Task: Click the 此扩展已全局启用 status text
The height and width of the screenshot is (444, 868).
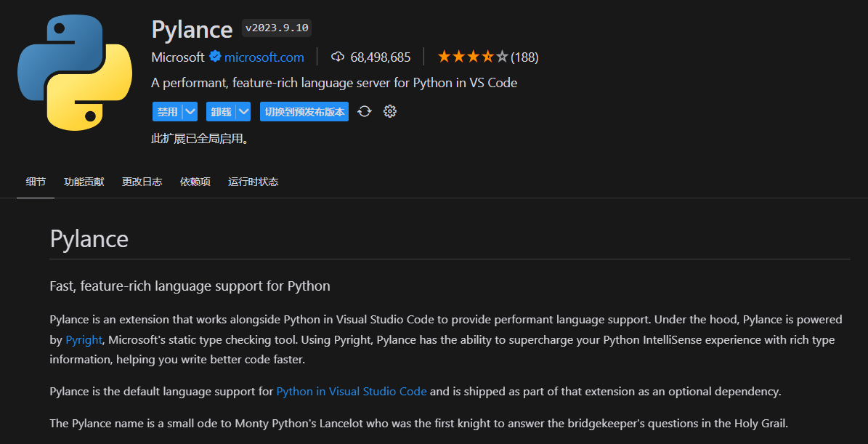Action: 200,138
